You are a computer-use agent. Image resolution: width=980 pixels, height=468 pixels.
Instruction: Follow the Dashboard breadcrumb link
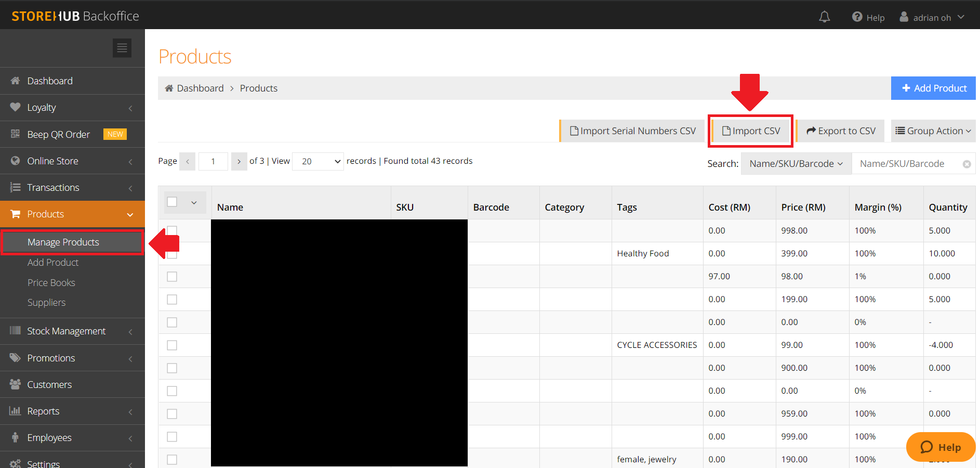200,88
